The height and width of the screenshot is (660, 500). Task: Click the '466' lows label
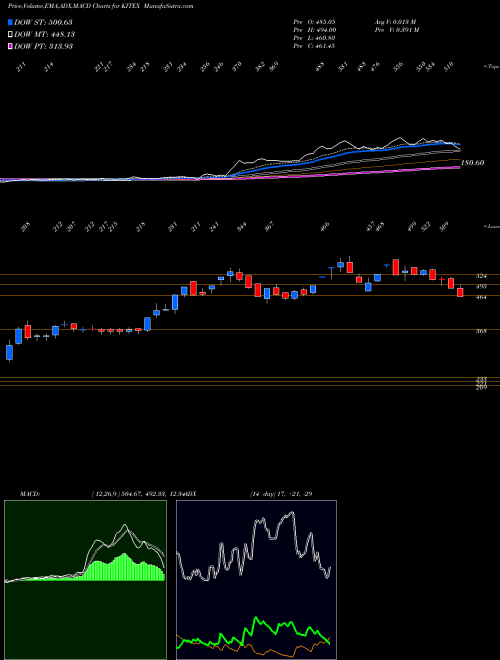tap(325, 227)
